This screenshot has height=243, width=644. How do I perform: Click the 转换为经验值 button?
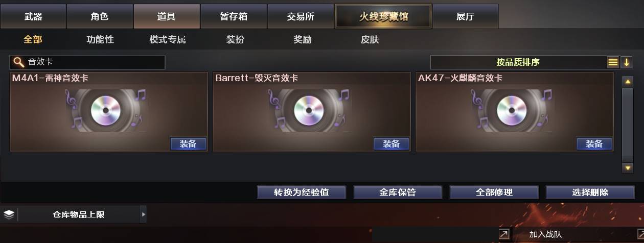(x=301, y=192)
